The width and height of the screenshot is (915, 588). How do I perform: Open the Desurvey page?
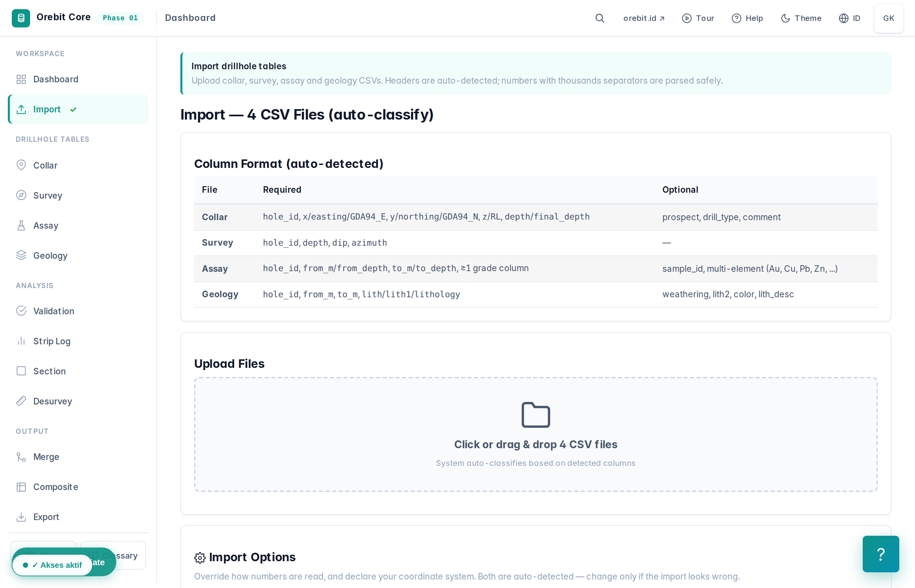point(78,401)
